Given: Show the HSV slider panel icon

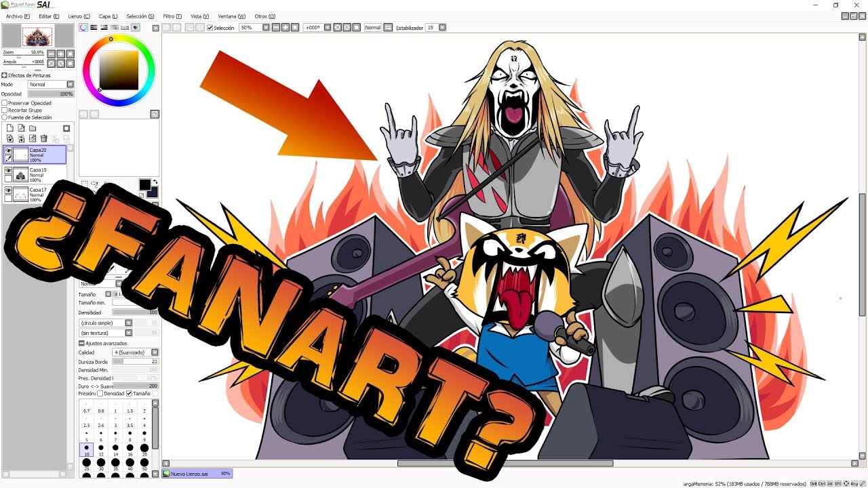Looking at the screenshot, I should [104, 27].
